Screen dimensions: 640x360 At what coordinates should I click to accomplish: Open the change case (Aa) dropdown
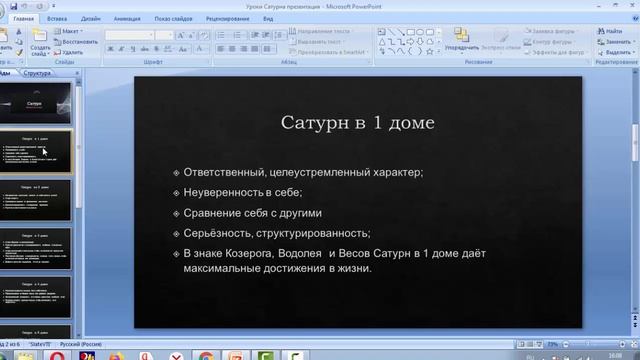click(183, 49)
